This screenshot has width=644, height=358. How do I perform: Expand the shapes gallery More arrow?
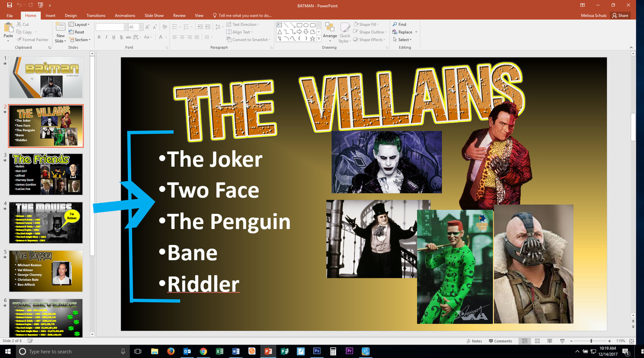click(319, 39)
